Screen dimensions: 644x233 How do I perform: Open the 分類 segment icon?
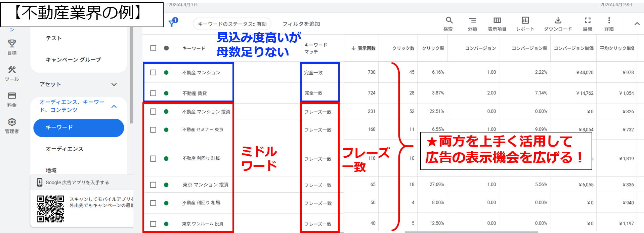click(472, 21)
